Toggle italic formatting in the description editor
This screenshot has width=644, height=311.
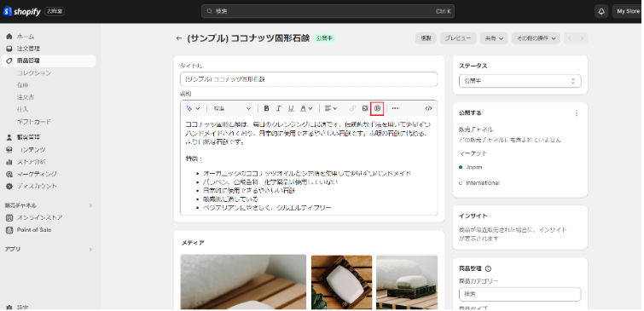278,108
